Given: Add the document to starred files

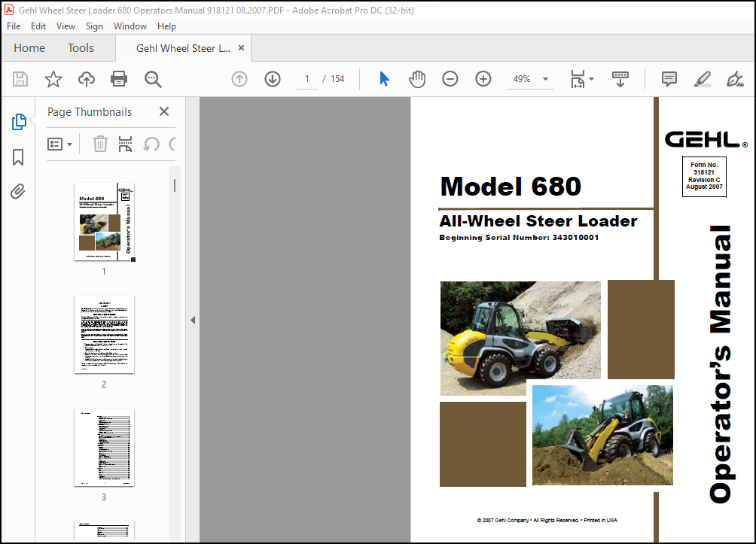Looking at the screenshot, I should pos(53,79).
